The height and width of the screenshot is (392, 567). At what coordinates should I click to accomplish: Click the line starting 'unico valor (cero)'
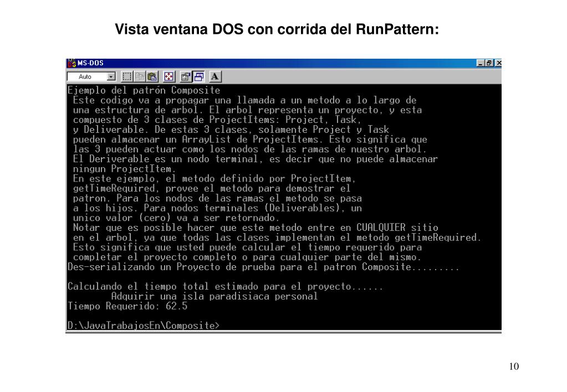click(x=176, y=218)
